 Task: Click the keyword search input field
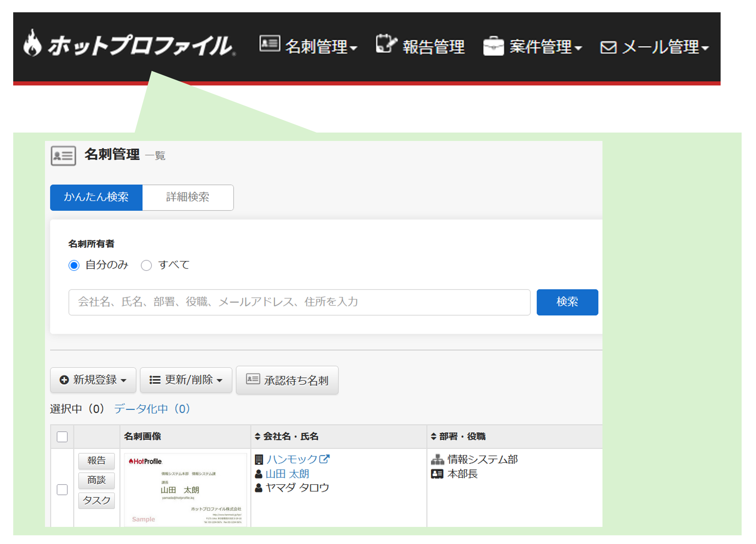click(299, 302)
